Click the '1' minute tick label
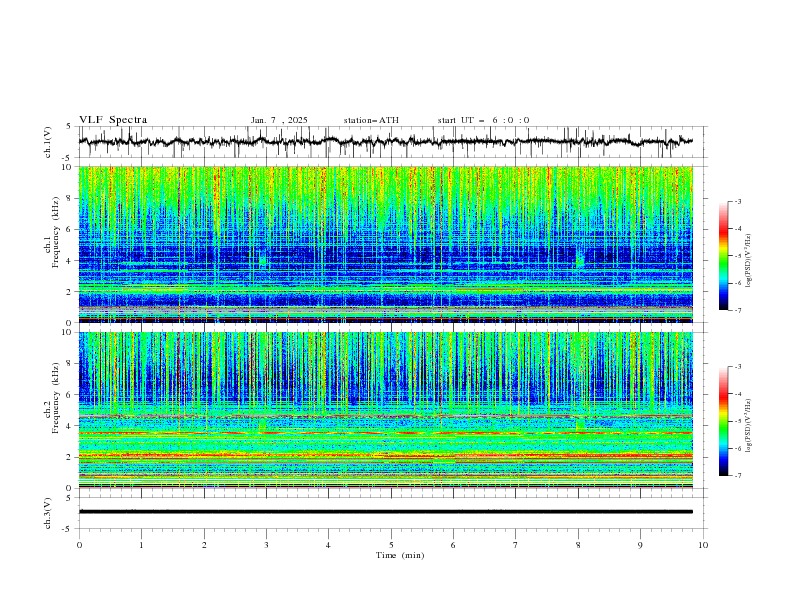Screen dimensions: 792x612 [142, 545]
